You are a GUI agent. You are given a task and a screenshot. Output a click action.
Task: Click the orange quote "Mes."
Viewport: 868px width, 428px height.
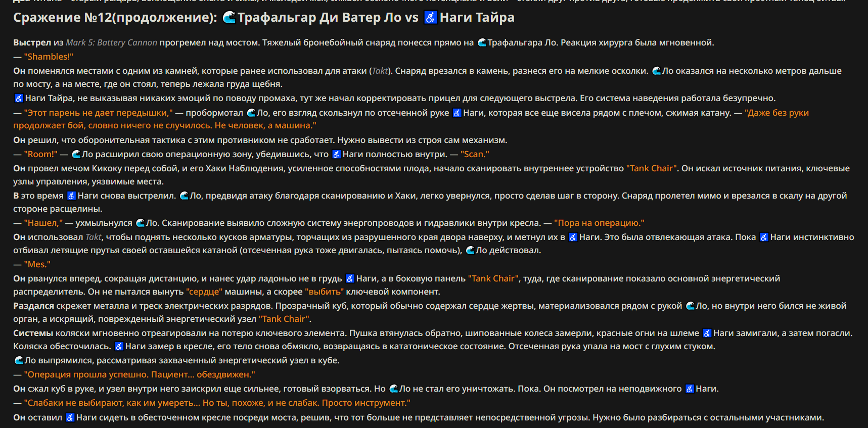(x=37, y=264)
